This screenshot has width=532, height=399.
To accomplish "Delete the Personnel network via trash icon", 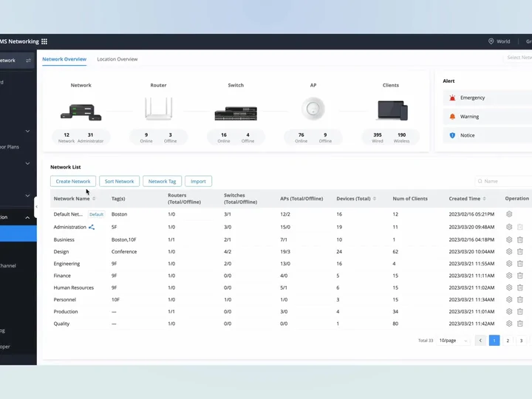I will [519, 299].
